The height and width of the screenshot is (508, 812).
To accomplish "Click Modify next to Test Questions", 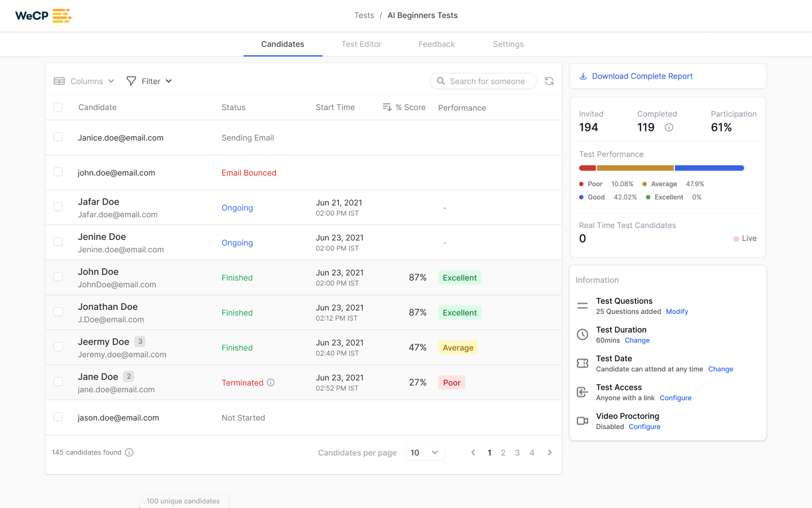I will tap(677, 311).
